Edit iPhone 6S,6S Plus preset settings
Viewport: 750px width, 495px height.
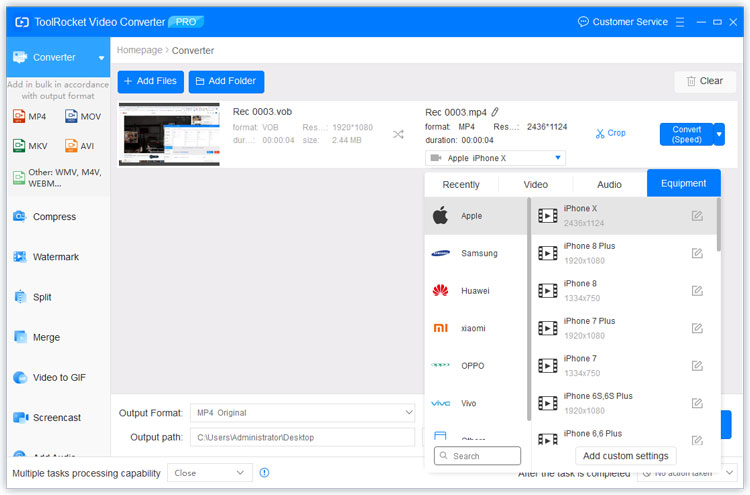coord(697,403)
